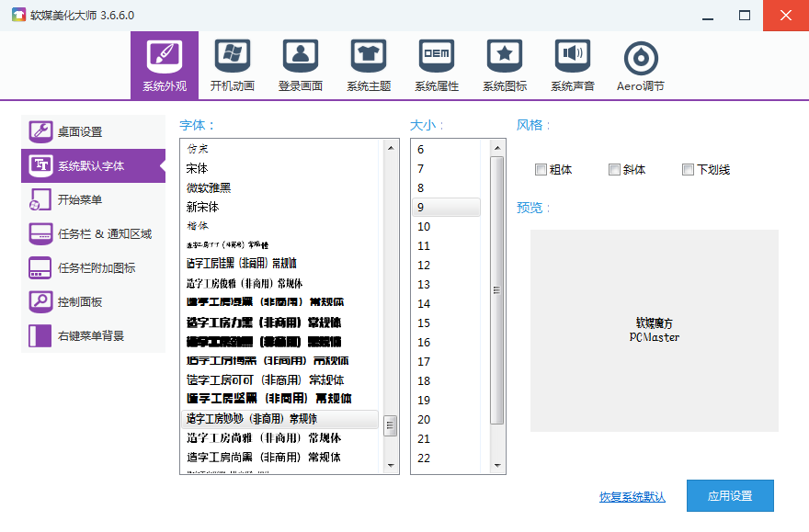This screenshot has height=532, width=809.
Task: Switch to 任务栏 & 通知区域 sidebar item
Action: point(93,234)
